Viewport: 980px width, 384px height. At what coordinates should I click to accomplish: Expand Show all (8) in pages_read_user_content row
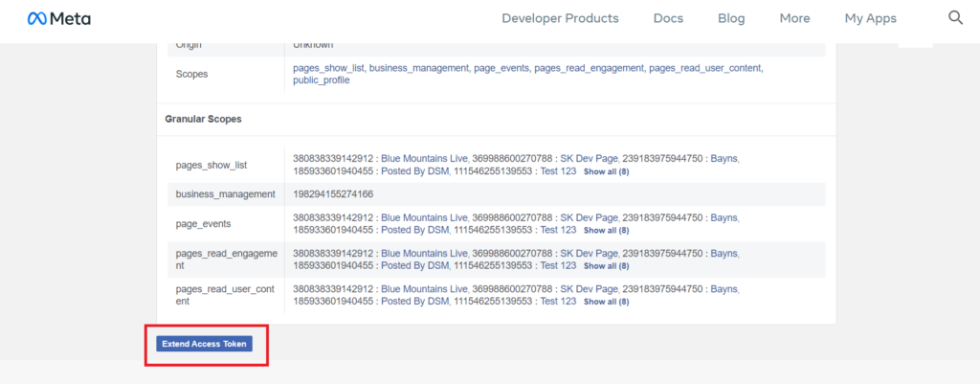tap(606, 302)
